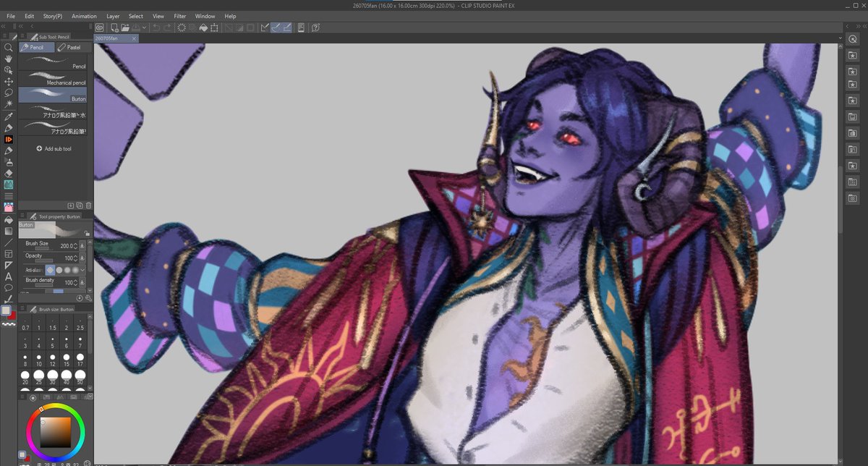Image resolution: width=868 pixels, height=466 pixels.
Task: Select the Lasso selection tool
Action: [x=9, y=93]
